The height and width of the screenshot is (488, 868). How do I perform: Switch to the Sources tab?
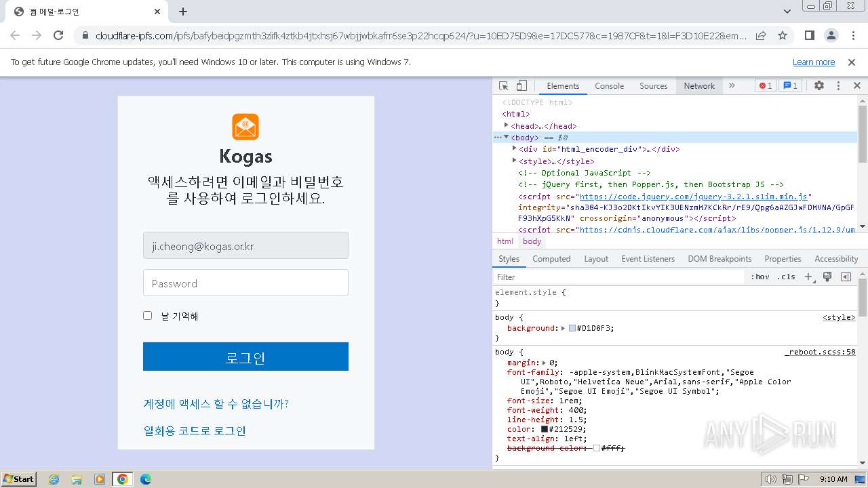click(x=654, y=86)
